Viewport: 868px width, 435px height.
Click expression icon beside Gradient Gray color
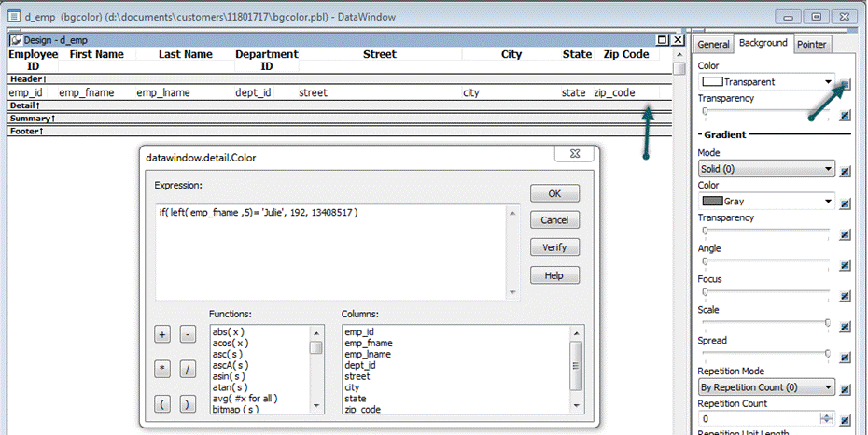845,203
